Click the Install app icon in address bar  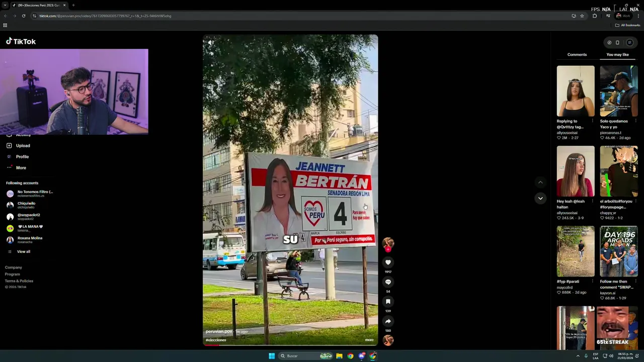(574, 16)
